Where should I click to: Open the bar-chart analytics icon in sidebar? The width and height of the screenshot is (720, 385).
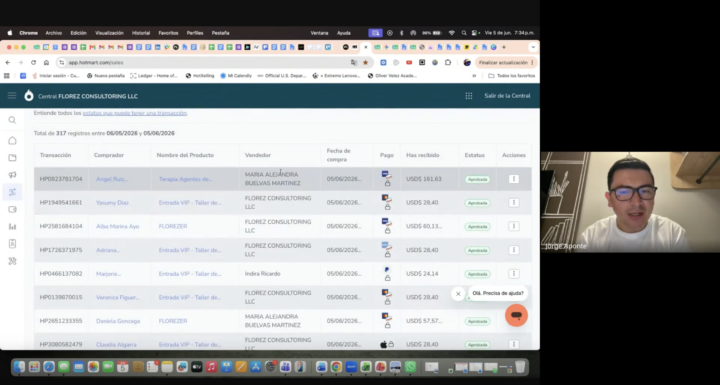[12, 226]
